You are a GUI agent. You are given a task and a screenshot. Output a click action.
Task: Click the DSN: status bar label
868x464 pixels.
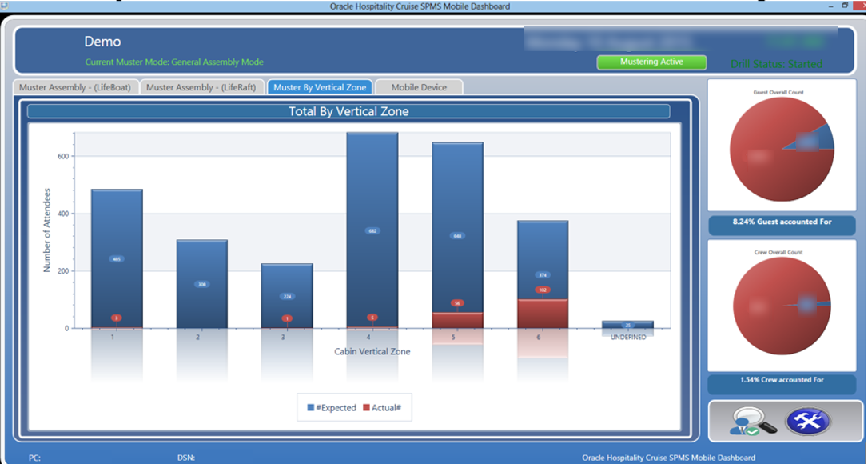click(186, 458)
